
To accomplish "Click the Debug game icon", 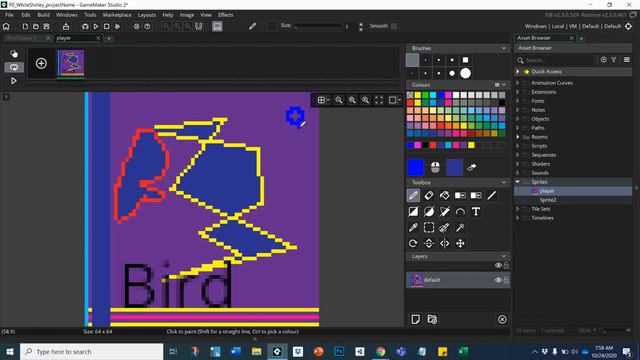I will [85, 27].
